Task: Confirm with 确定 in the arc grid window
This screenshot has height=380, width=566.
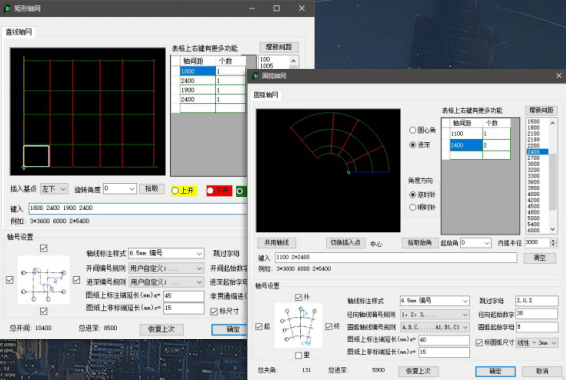Action: (495, 371)
